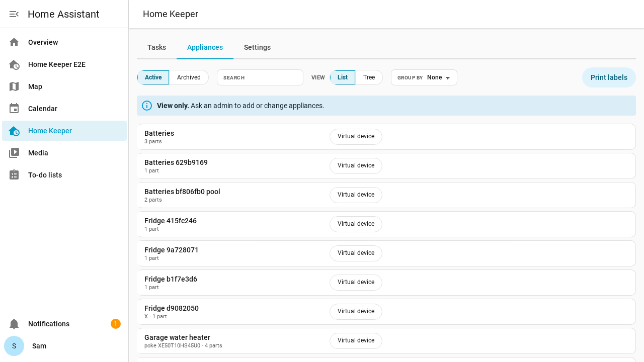Click Virtual device chip for Fridge d9082050
Viewport: 644px width, 362px height.
pyautogui.click(x=356, y=311)
